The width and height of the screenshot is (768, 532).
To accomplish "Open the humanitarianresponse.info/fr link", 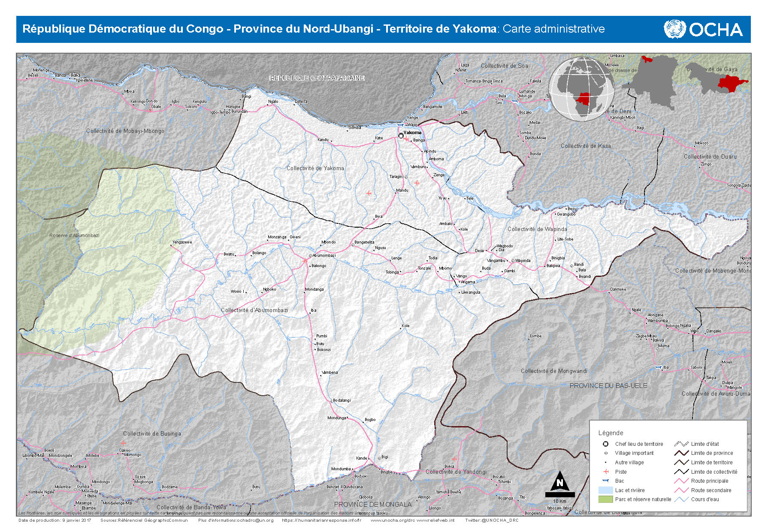I will click(x=321, y=520).
